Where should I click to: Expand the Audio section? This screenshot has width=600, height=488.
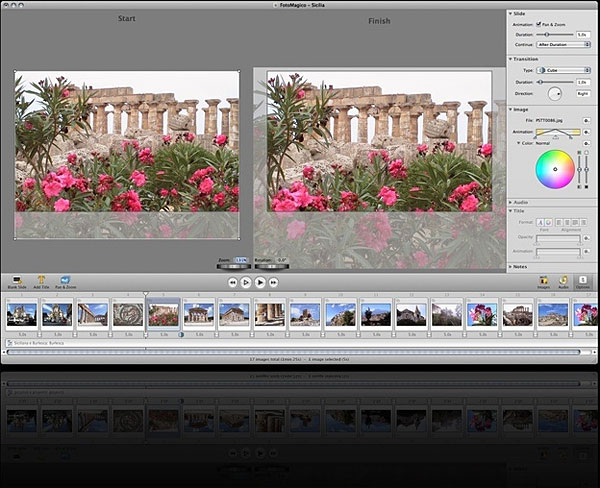click(510, 202)
